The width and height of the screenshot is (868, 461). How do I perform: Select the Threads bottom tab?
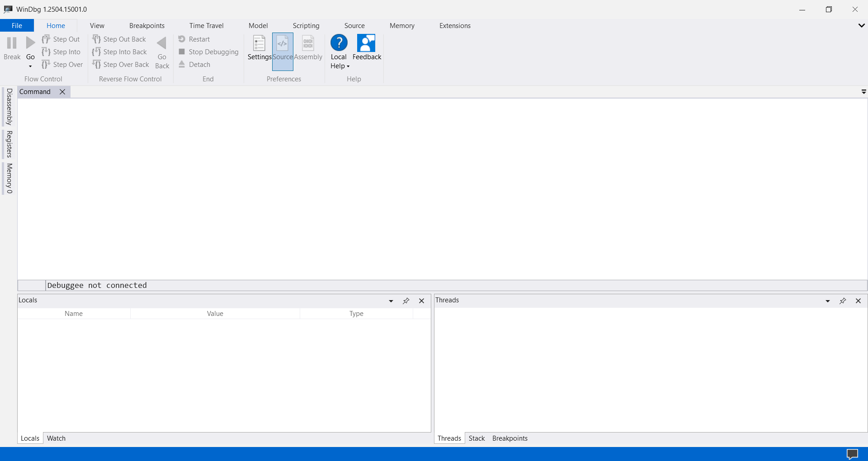(x=449, y=438)
